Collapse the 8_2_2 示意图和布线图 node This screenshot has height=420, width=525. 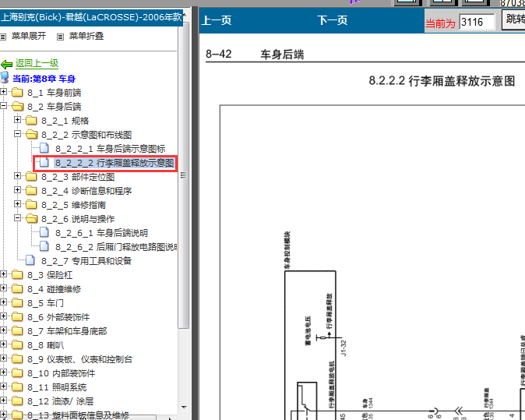tap(17, 134)
